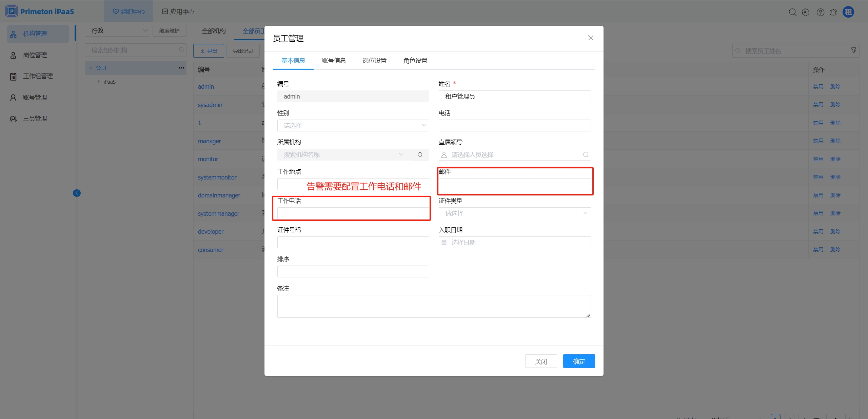
Task: Click search icon beside 所属机构 field
Action: pyautogui.click(x=420, y=155)
